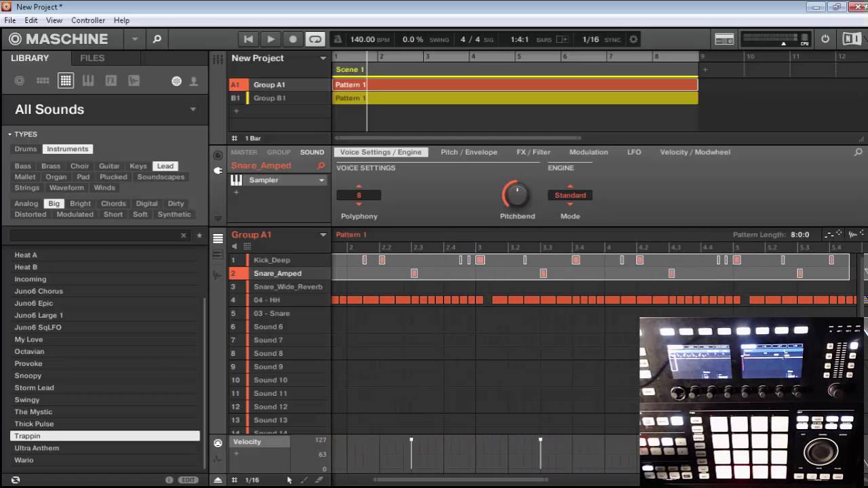The image size is (868, 488).
Task: Open the Sampler plugin dropdown
Action: [x=321, y=180]
